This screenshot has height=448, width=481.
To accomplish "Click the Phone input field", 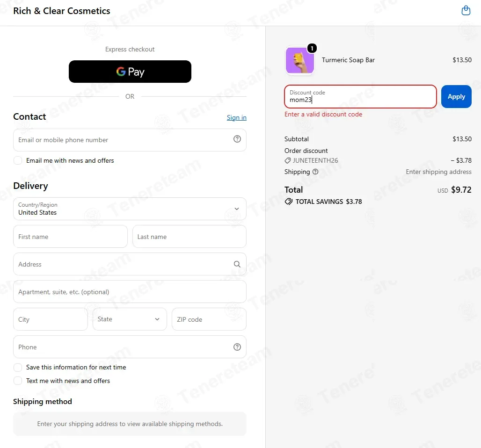I will (x=130, y=347).
